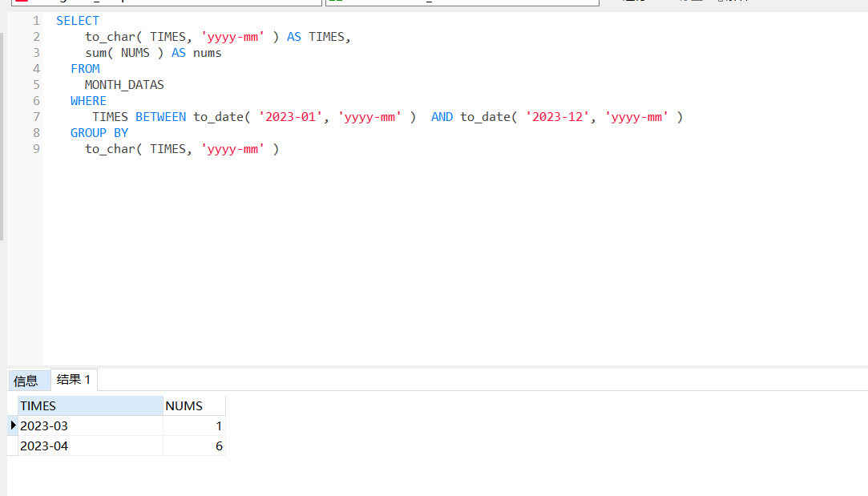Click line number 1 in the gutter

36,21
